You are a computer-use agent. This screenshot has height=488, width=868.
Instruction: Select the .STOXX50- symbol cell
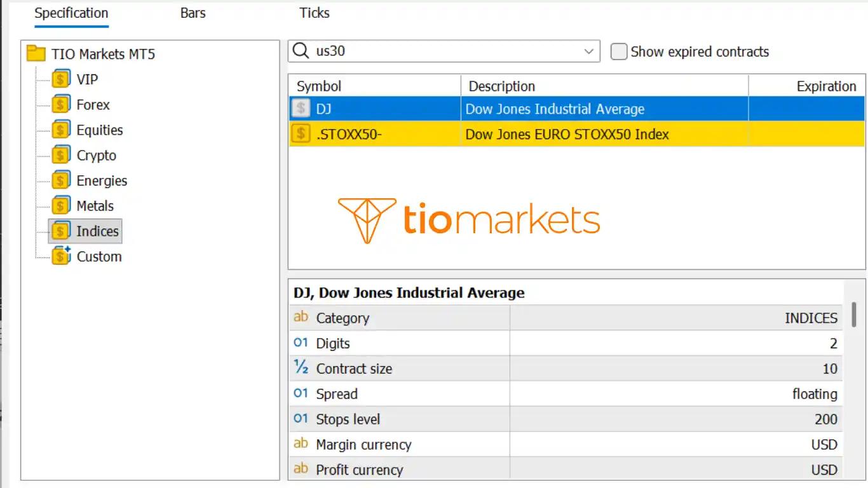tap(375, 134)
